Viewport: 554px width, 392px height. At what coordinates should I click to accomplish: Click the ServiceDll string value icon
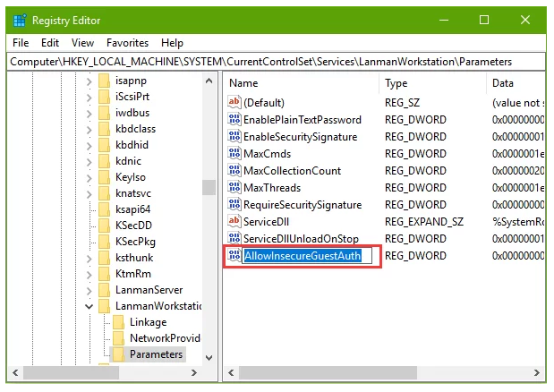[234, 221]
